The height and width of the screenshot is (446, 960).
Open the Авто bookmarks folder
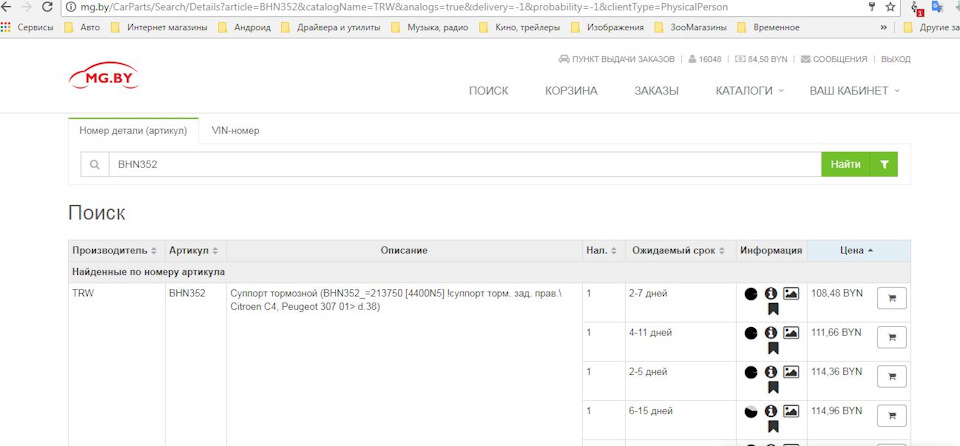point(82,27)
